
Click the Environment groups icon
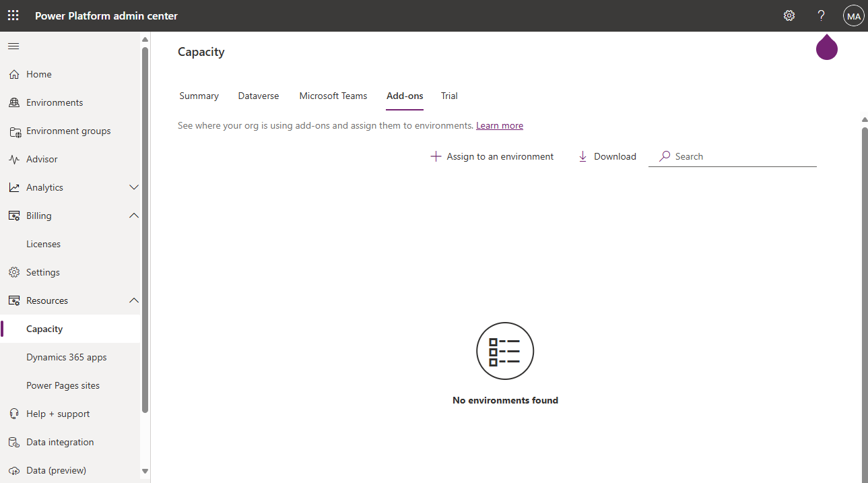tap(15, 131)
